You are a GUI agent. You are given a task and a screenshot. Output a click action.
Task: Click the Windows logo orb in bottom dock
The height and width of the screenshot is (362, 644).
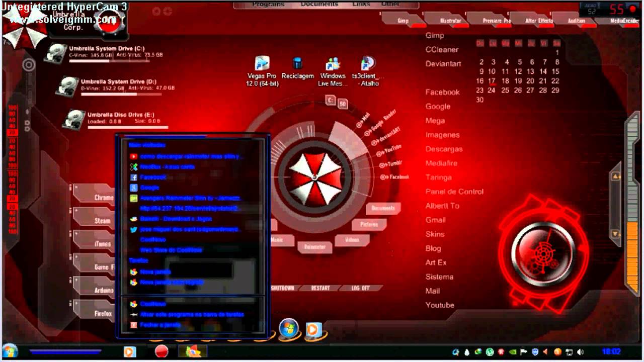click(289, 329)
